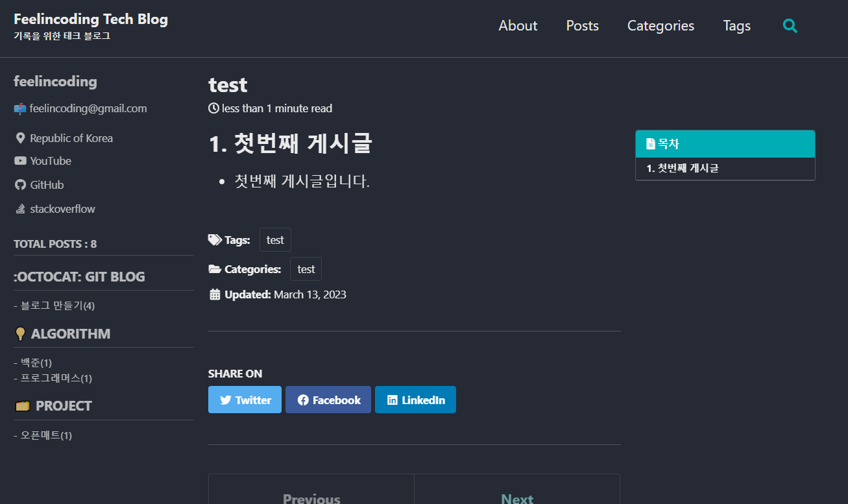Click the document icon in 목차 header
848x504 pixels.
(651, 144)
